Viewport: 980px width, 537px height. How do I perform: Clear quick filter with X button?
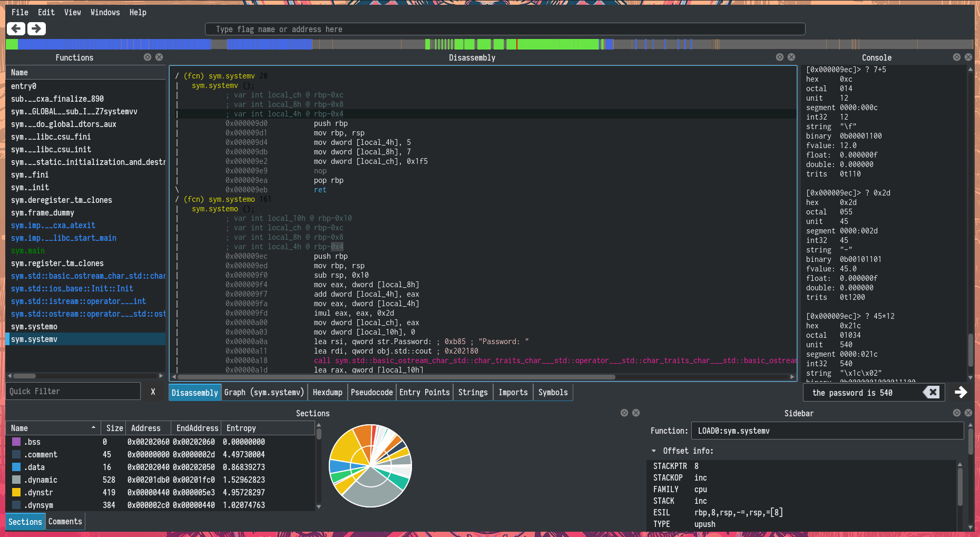[x=153, y=392]
